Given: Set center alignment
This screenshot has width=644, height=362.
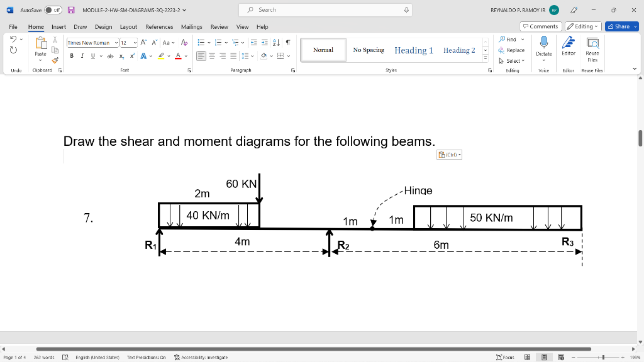Looking at the screenshot, I should tap(212, 56).
